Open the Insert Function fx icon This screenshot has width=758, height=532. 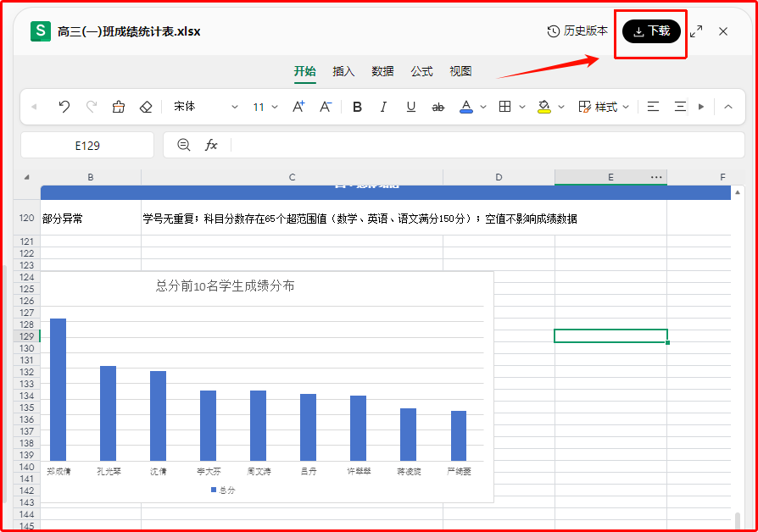211,144
